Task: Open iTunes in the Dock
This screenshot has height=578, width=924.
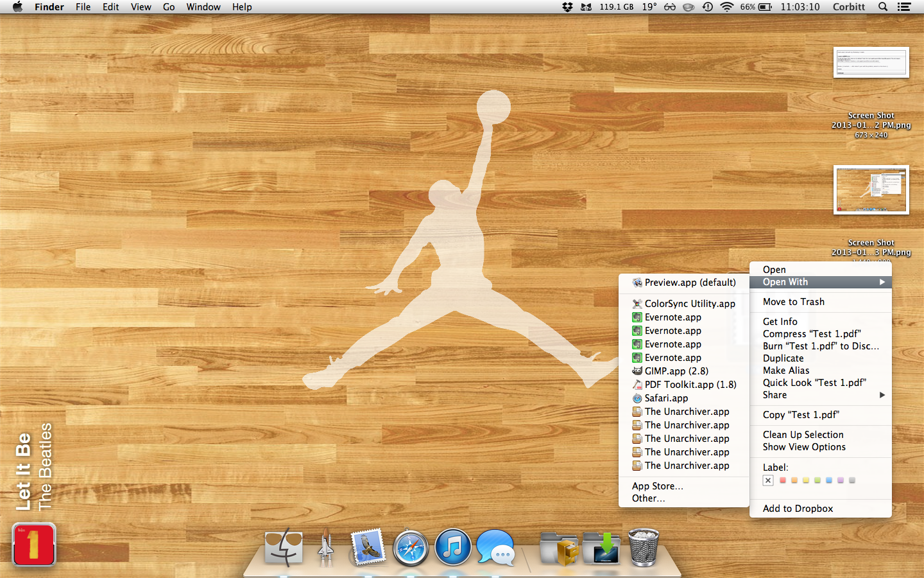Action: tap(453, 548)
